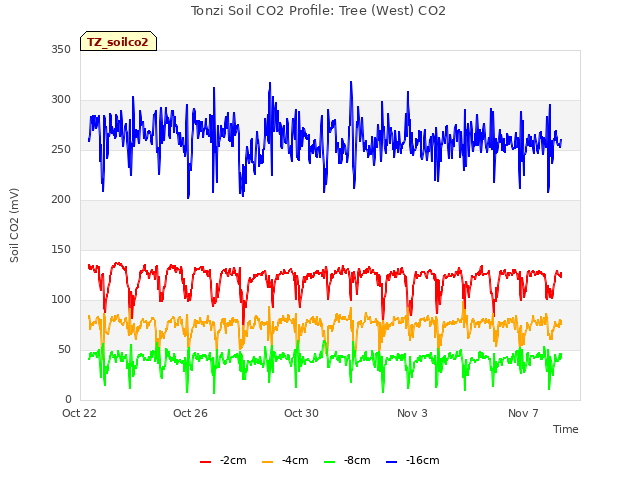Viewport: 640px width, 480px height.
Task: Click the 250 y-axis tick label
Action: tap(61, 149)
